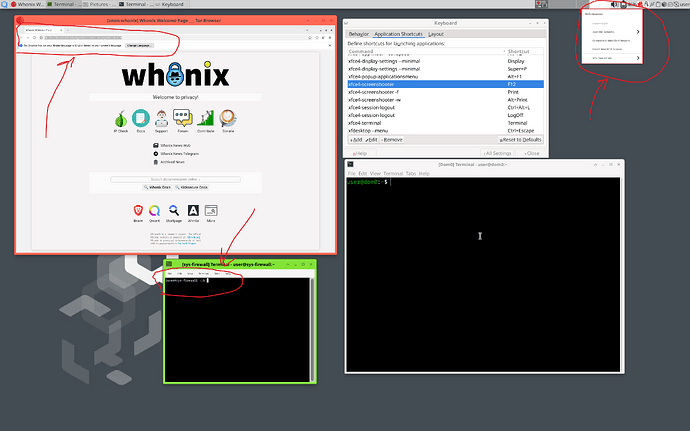Click the Whonix documentation search field
This screenshot has height=431, width=690.
[x=175, y=179]
